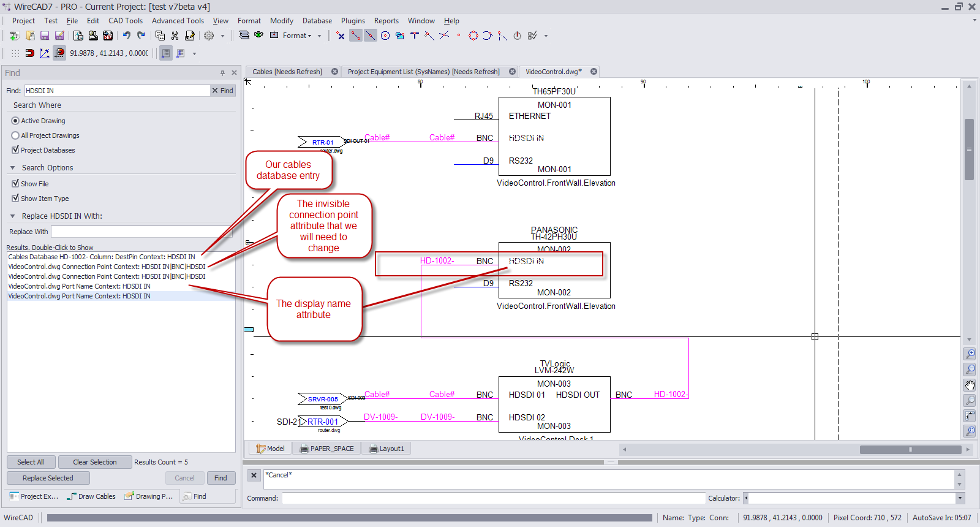Click the scissors cut icon
The width and height of the screenshot is (980, 527).
coord(175,36)
